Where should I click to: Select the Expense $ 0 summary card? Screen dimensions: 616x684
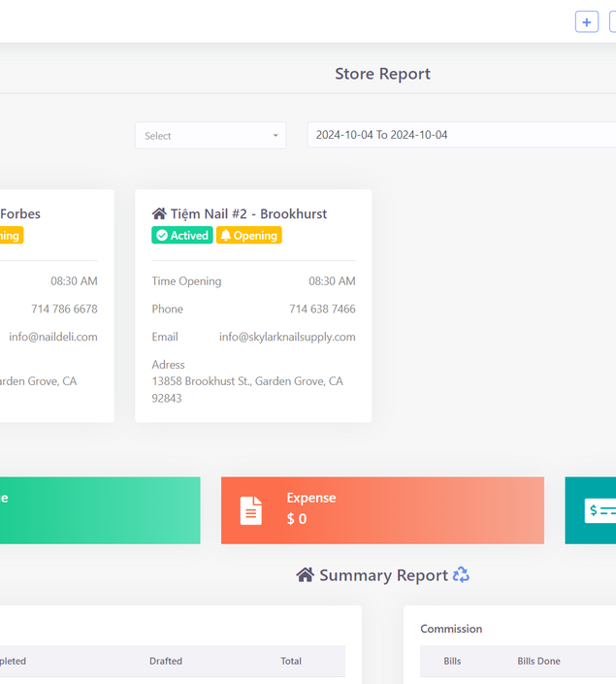[x=382, y=510]
